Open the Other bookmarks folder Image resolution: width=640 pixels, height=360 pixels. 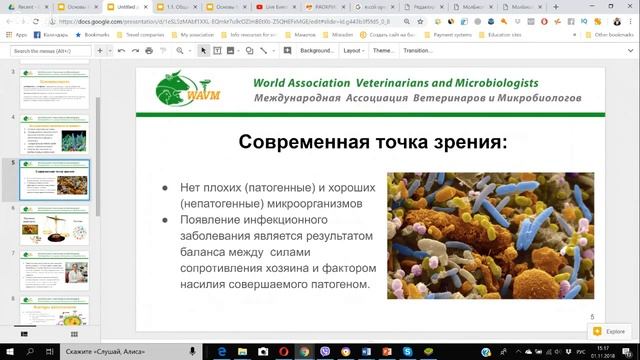coord(609,35)
